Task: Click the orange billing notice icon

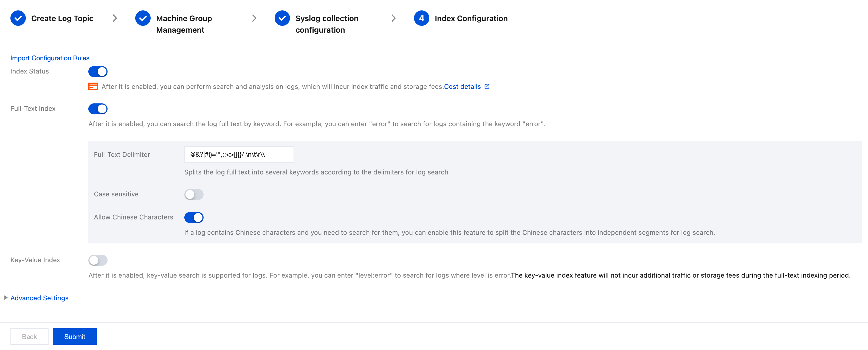Action: [93, 87]
